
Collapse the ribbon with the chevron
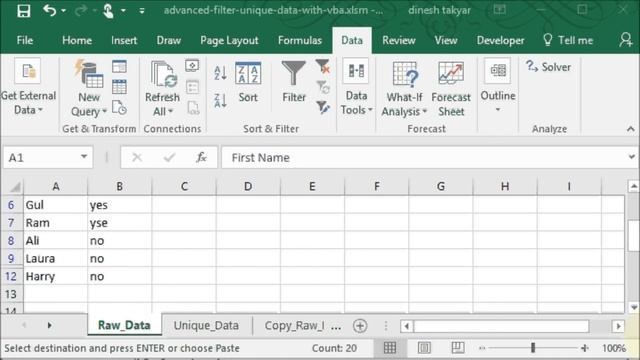tap(631, 129)
